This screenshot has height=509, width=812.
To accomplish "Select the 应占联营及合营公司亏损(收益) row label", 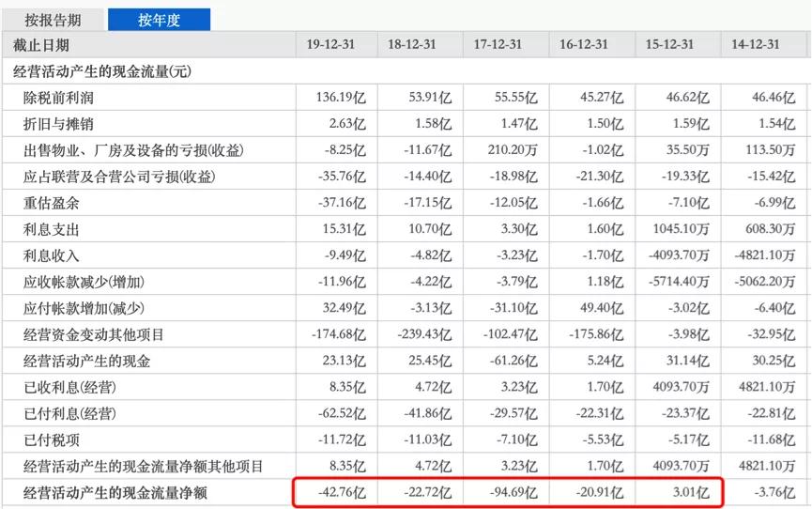I will coord(119,177).
